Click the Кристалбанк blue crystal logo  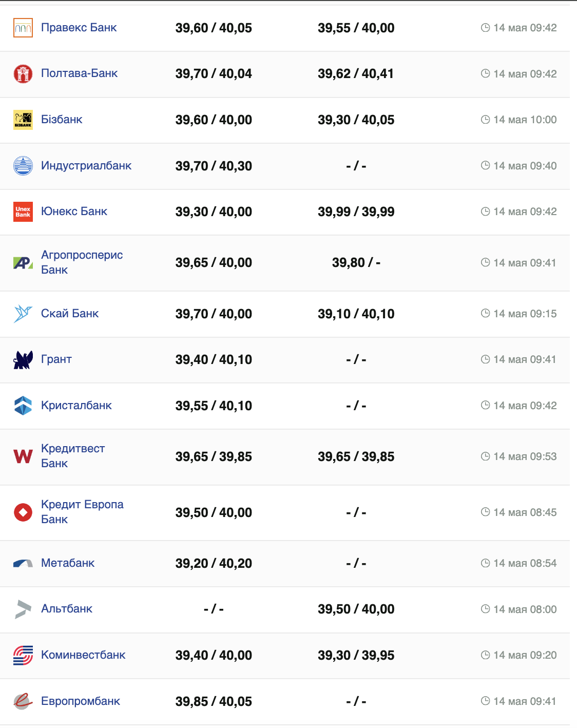pos(23,406)
